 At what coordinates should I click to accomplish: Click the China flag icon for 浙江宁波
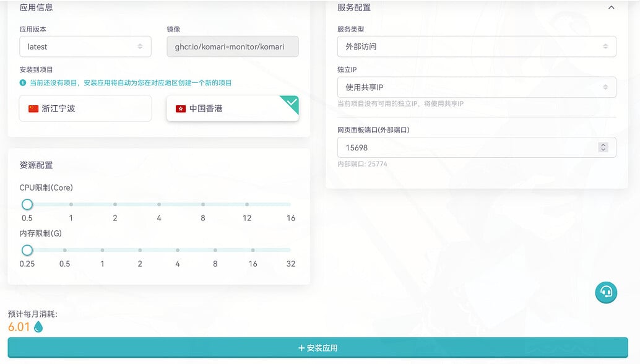33,108
